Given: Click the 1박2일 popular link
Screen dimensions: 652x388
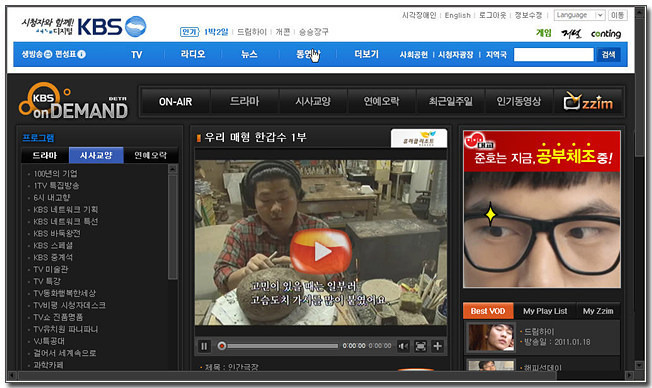Looking at the screenshot, I should tap(216, 32).
